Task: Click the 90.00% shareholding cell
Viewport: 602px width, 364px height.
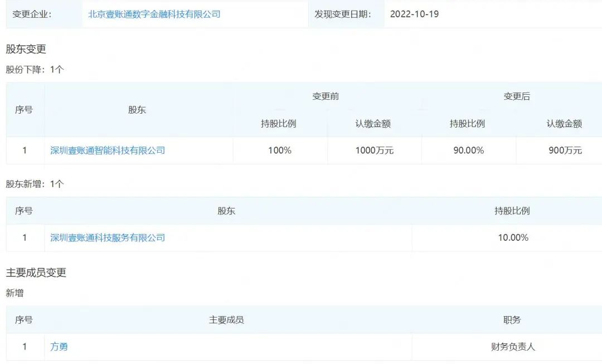Action: click(469, 151)
